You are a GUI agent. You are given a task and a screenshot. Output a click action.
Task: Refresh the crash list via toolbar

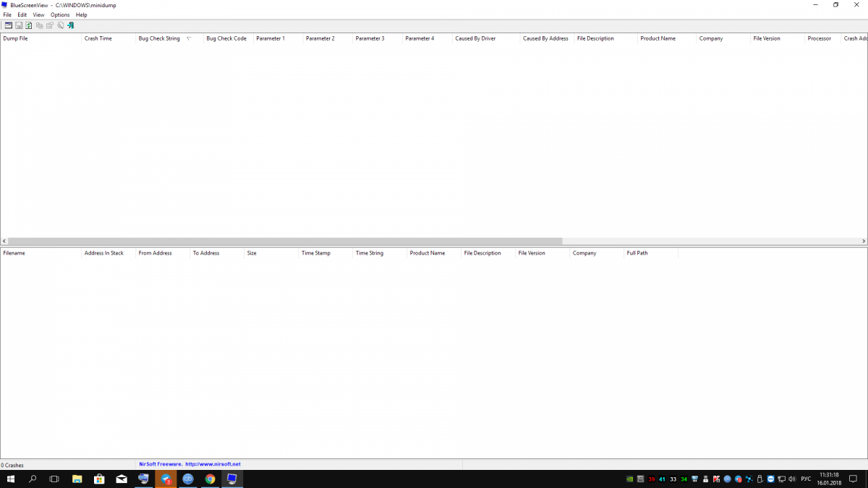(29, 25)
